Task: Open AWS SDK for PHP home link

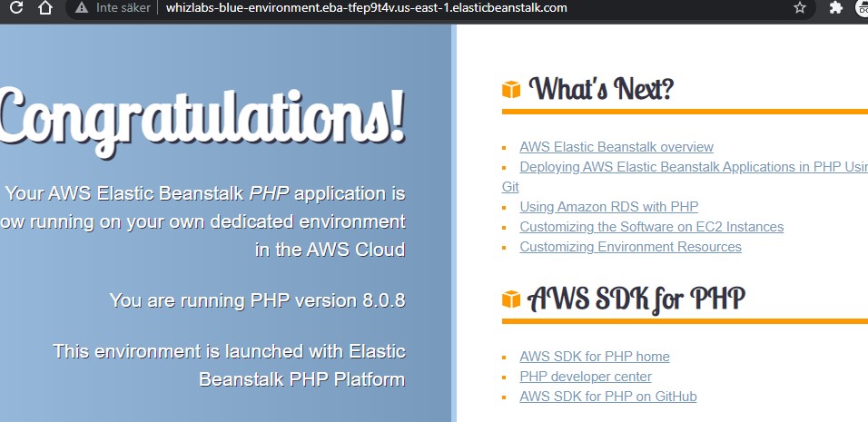Action: (x=595, y=357)
